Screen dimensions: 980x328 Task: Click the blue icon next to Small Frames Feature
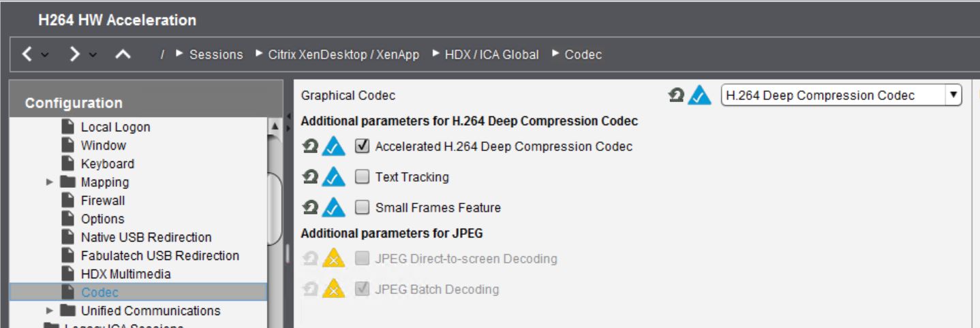(x=334, y=208)
